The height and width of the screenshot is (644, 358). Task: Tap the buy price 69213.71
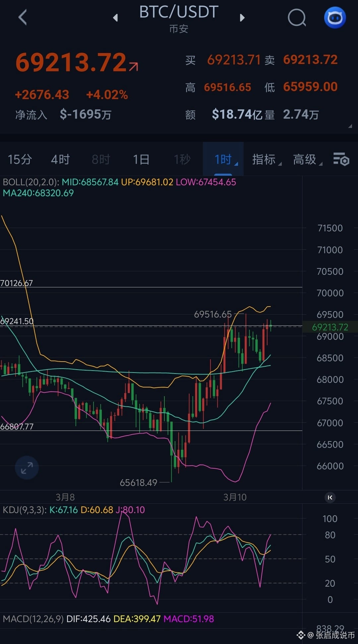pos(234,60)
